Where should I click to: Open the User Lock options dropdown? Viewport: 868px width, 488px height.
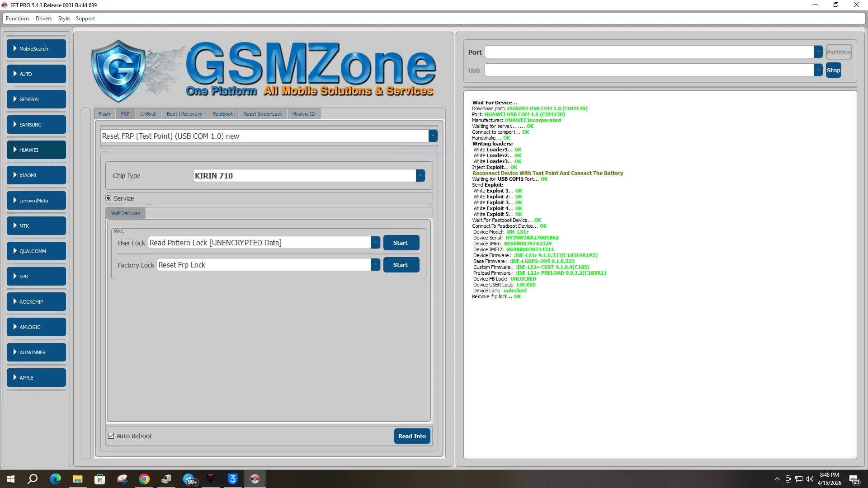pos(375,243)
